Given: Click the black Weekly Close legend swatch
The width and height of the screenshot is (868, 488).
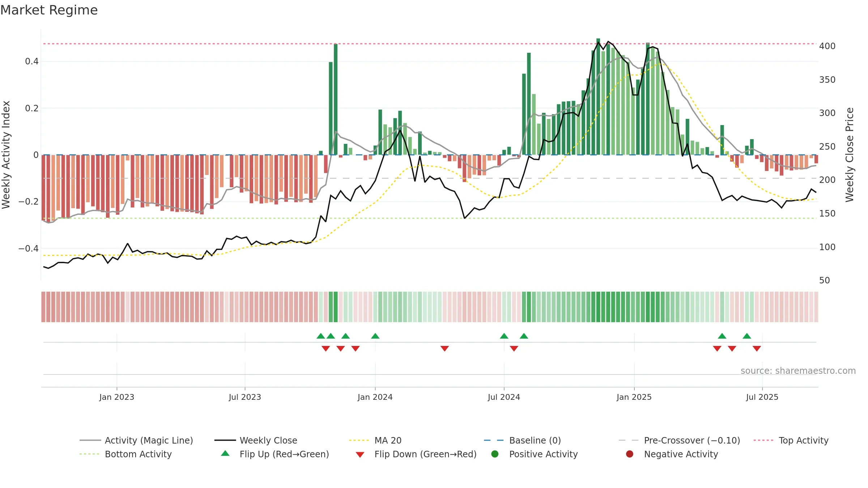Looking at the screenshot, I should point(225,440).
